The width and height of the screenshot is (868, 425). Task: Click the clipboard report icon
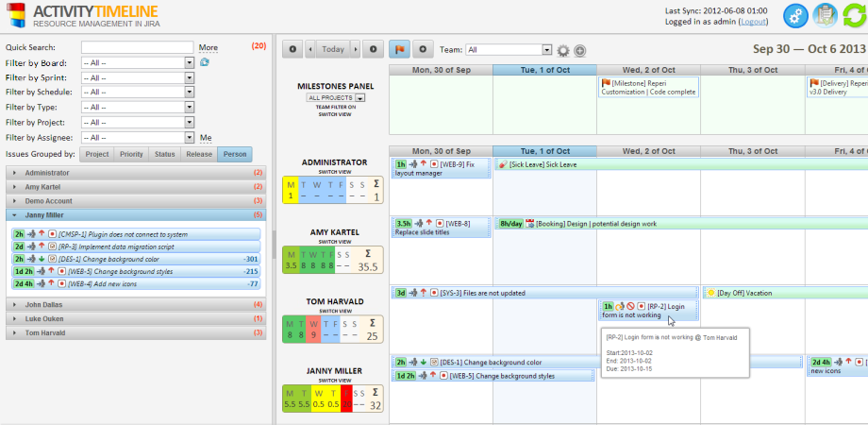click(x=825, y=16)
